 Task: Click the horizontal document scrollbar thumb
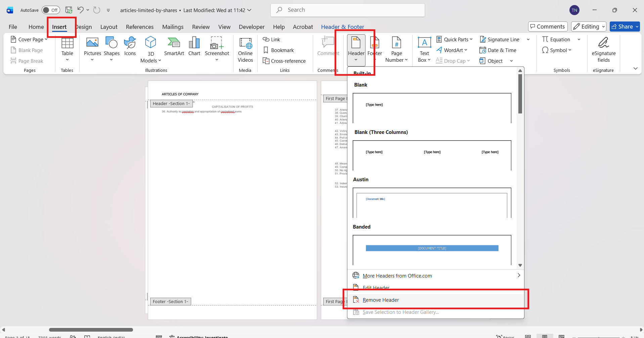coord(91,330)
